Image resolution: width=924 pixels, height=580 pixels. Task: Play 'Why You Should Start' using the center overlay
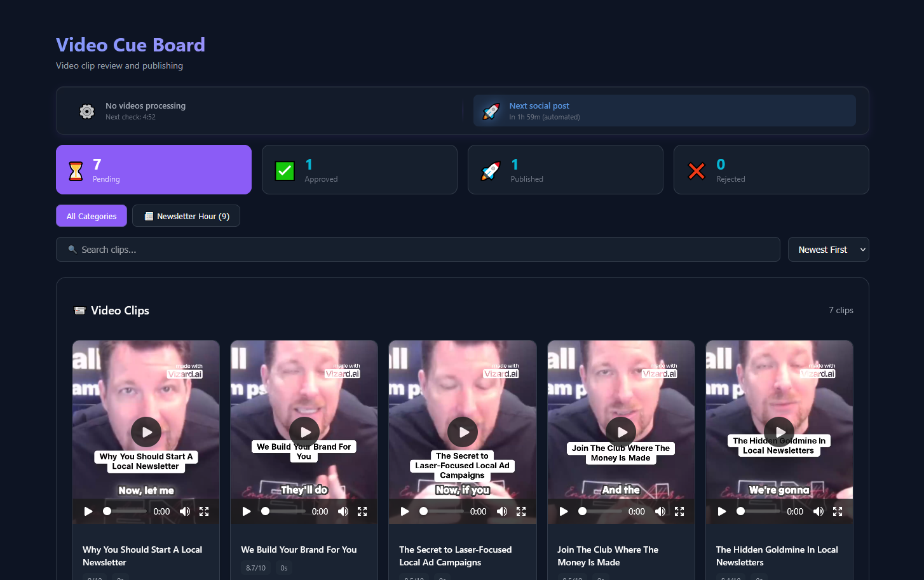point(146,432)
